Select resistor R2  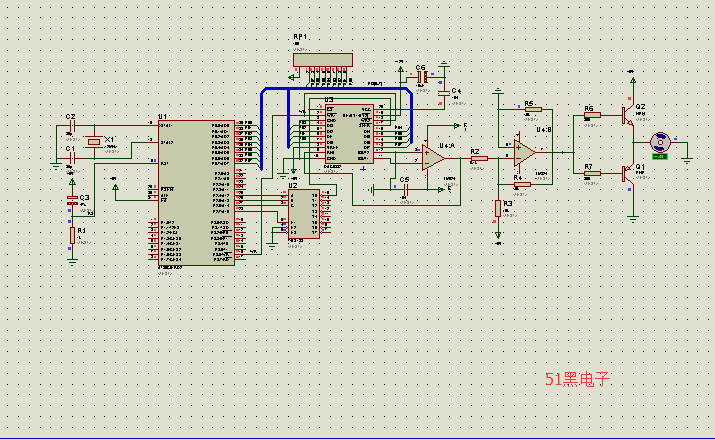479,158
